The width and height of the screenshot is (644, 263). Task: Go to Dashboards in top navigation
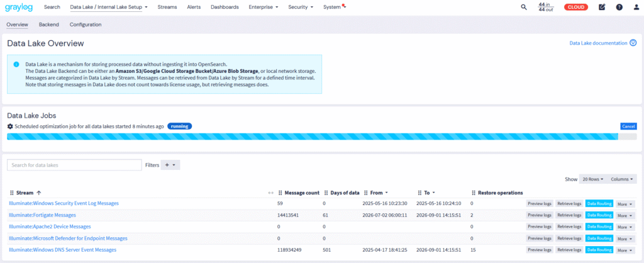point(225,7)
